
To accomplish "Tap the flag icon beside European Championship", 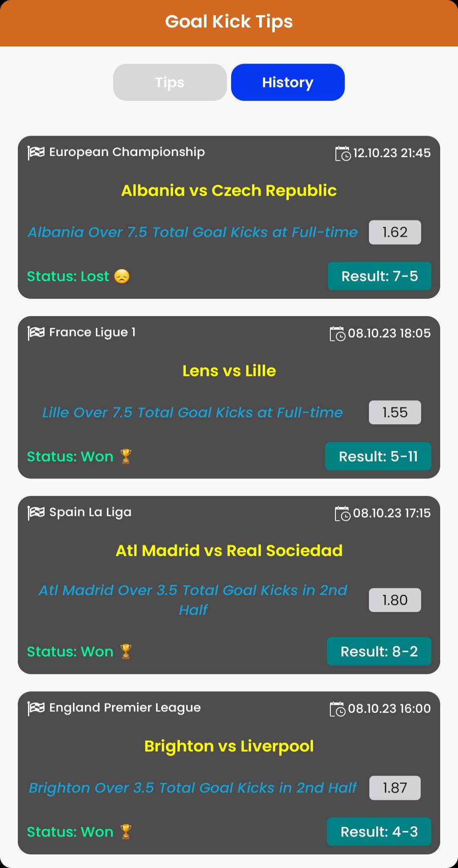I will coord(36,153).
